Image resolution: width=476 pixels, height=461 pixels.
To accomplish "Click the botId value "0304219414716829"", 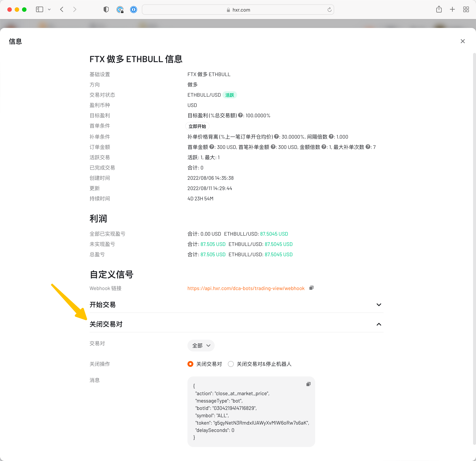I will pyautogui.click(x=234, y=408).
